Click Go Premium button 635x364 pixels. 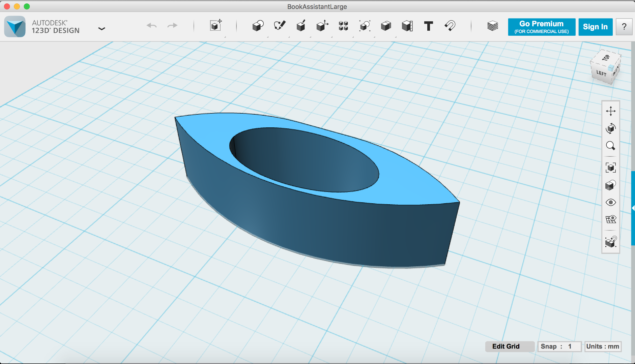pyautogui.click(x=542, y=27)
